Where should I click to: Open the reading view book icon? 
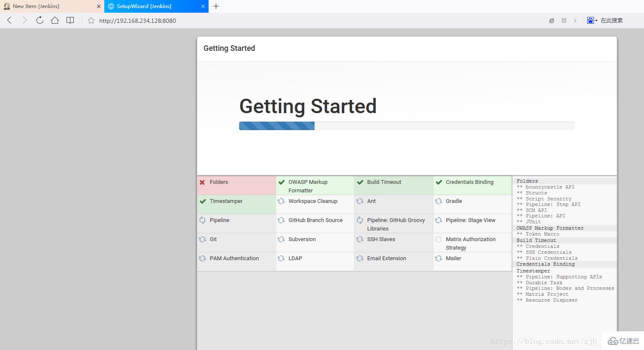point(70,20)
